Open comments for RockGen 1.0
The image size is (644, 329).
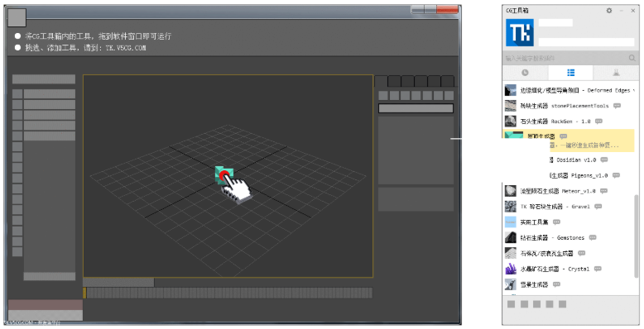tap(598, 122)
